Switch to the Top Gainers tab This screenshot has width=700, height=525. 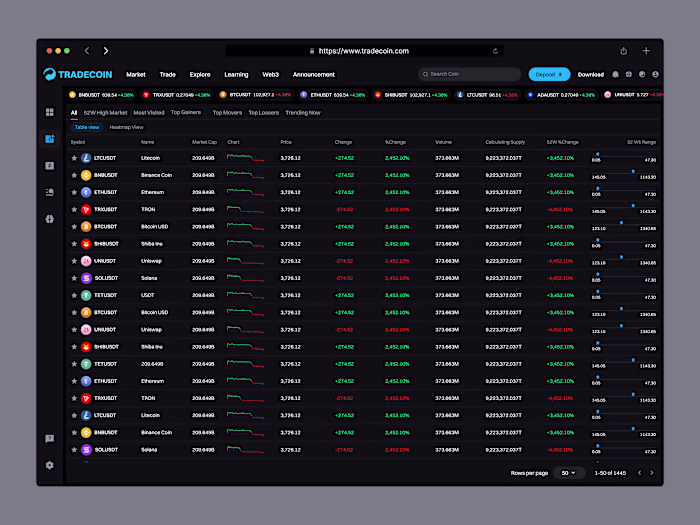(186, 112)
